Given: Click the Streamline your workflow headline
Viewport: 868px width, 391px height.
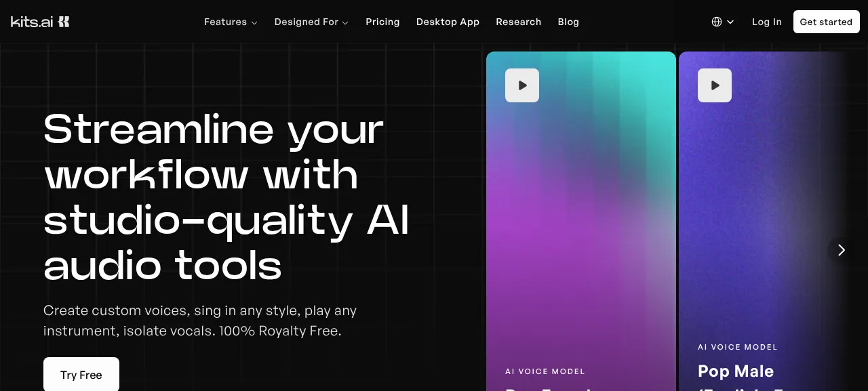Looking at the screenshot, I should pos(226,197).
